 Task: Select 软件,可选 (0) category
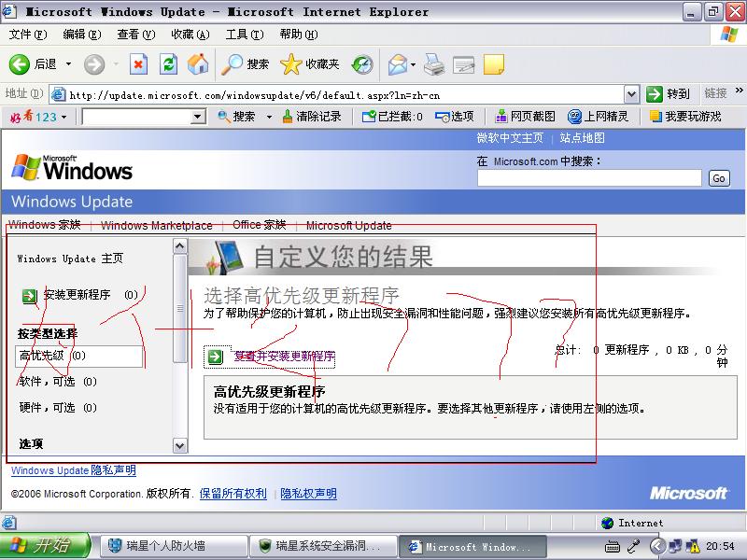pyautogui.click(x=58, y=382)
